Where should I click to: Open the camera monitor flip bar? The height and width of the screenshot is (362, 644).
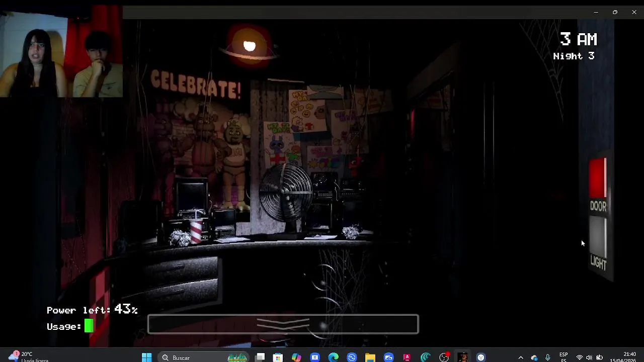[283, 324]
